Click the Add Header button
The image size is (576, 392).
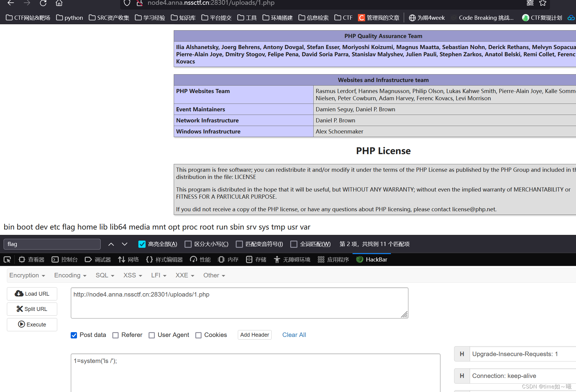[255, 335]
